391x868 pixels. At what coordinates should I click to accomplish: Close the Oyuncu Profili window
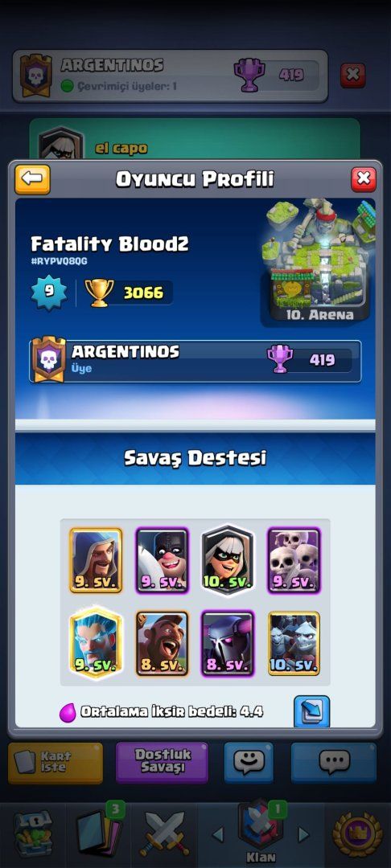pyautogui.click(x=364, y=179)
